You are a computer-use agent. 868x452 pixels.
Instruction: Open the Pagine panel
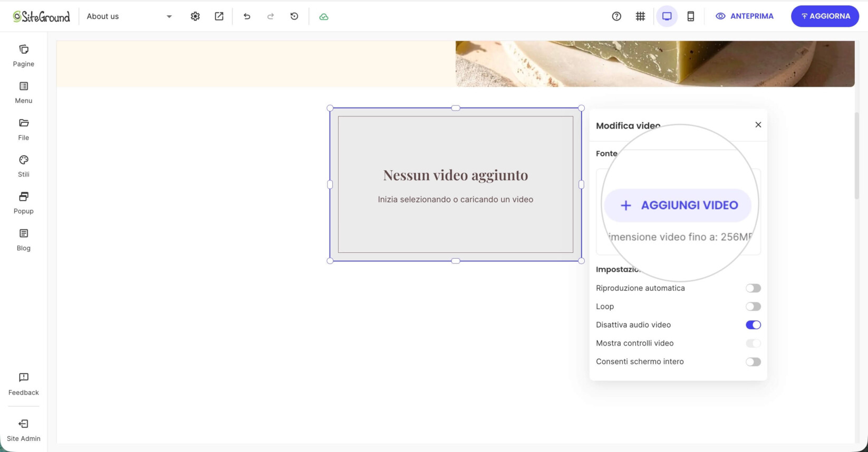(24, 56)
